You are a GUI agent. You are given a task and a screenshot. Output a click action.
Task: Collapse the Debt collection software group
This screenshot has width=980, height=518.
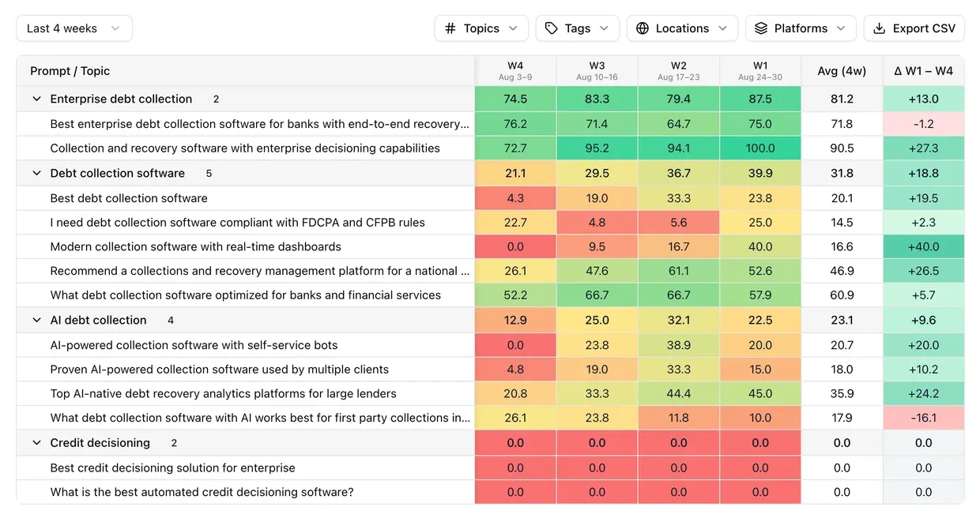pos(36,173)
